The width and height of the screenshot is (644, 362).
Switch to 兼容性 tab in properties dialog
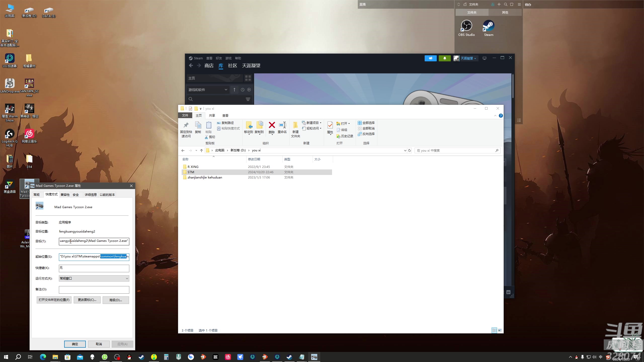click(65, 195)
